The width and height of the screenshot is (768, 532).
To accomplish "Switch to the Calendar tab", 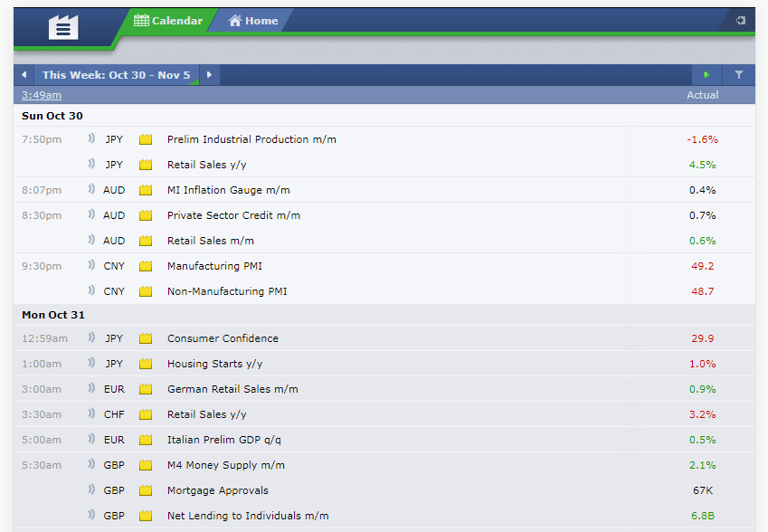I will (x=168, y=21).
